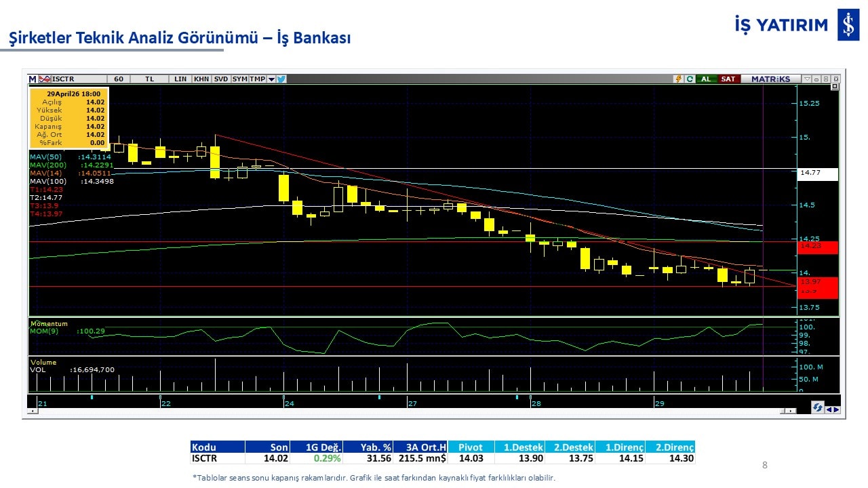Click the horizontal scrollbar under the chart
The height and width of the screenshot is (488, 868).
407,411
